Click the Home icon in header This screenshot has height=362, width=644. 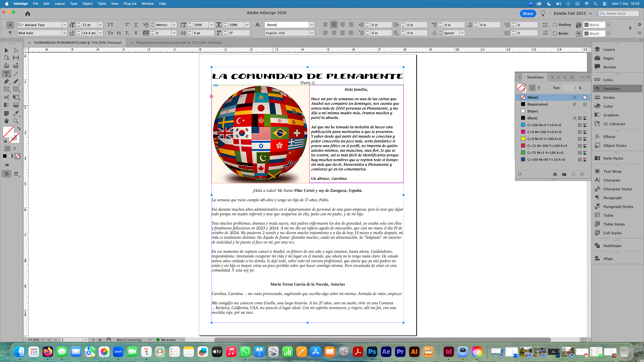click(x=28, y=13)
